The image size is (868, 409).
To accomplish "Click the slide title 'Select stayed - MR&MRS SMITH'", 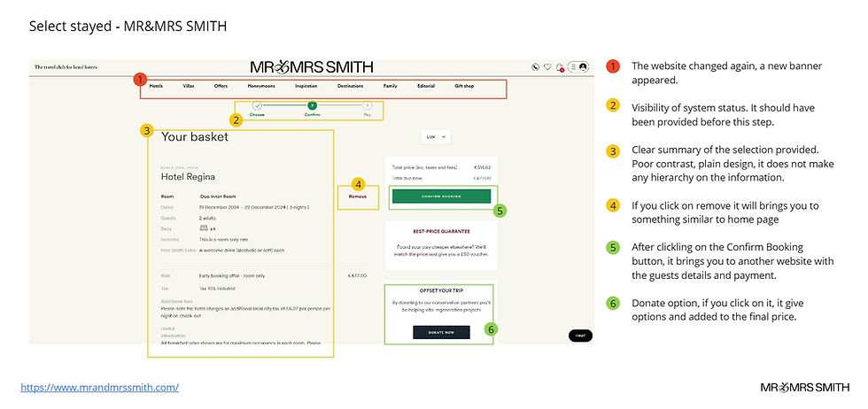I will pos(128,26).
